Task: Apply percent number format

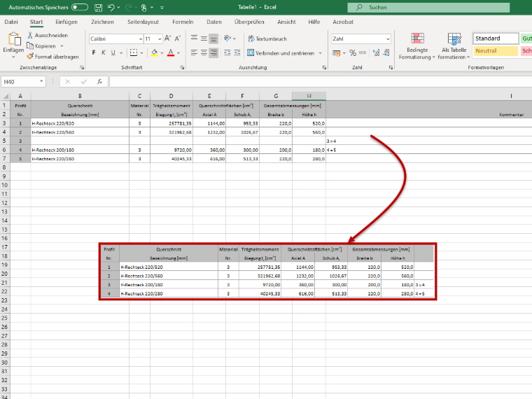Action: [353, 53]
